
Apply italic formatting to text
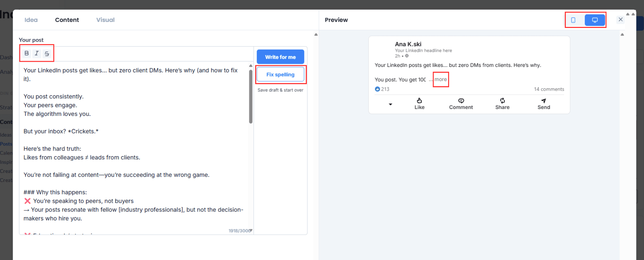point(37,53)
